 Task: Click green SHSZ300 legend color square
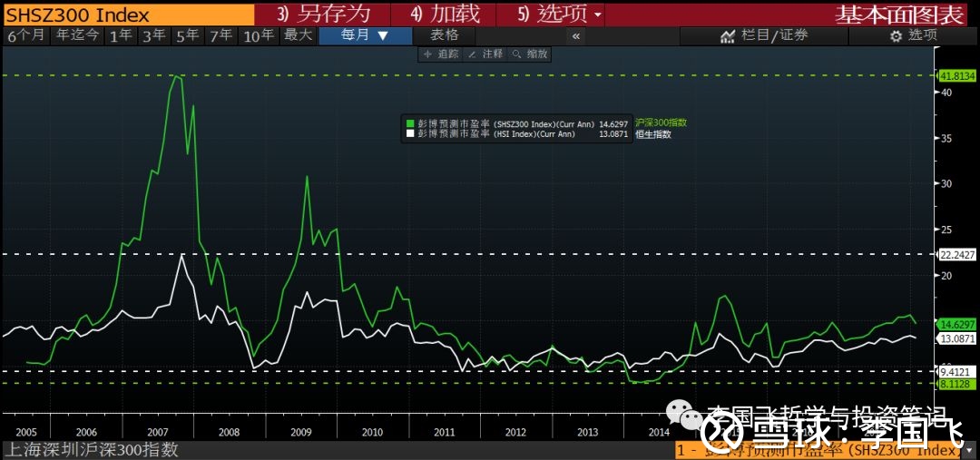pyautogui.click(x=410, y=122)
